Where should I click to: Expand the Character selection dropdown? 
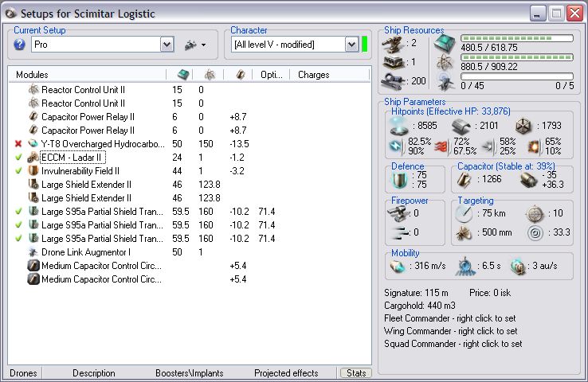[x=351, y=45]
